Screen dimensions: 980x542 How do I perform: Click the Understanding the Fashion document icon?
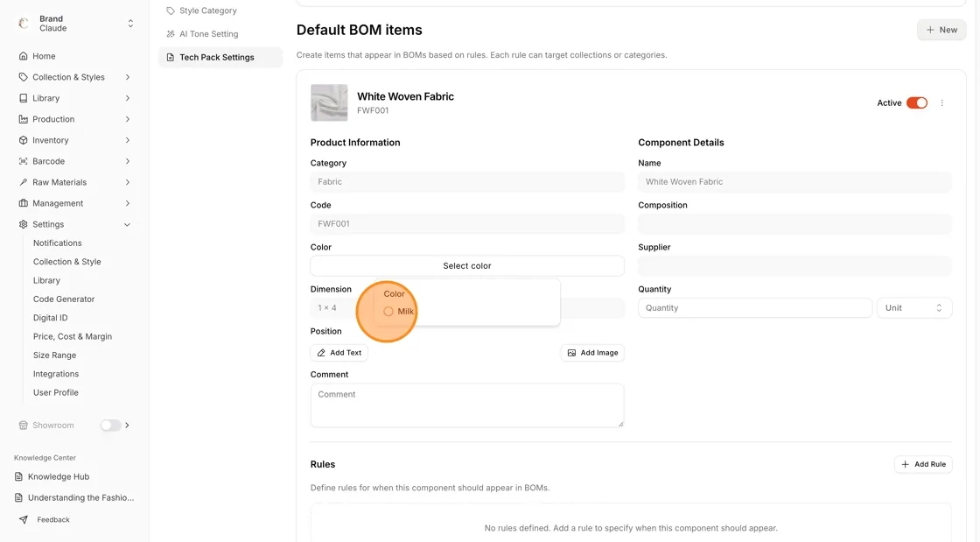coord(18,497)
